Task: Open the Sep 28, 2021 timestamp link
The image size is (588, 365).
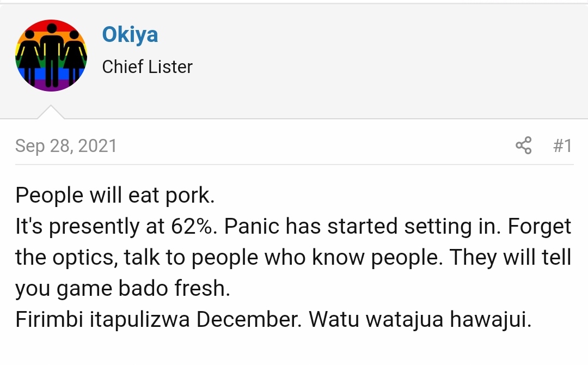Action: click(66, 146)
